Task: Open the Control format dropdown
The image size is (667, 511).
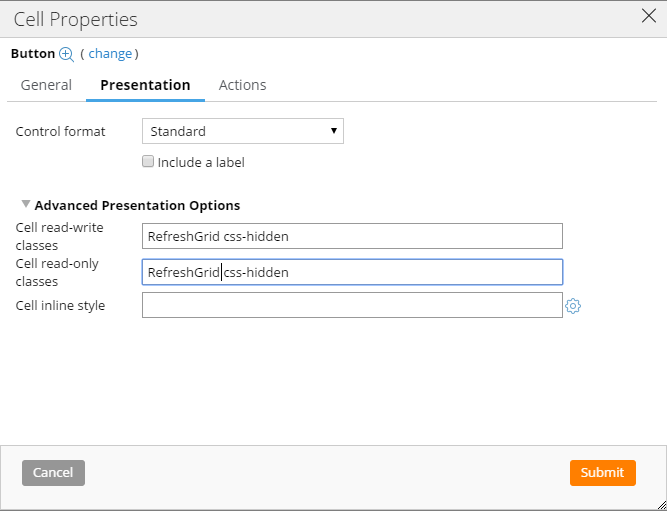Action: 242,131
